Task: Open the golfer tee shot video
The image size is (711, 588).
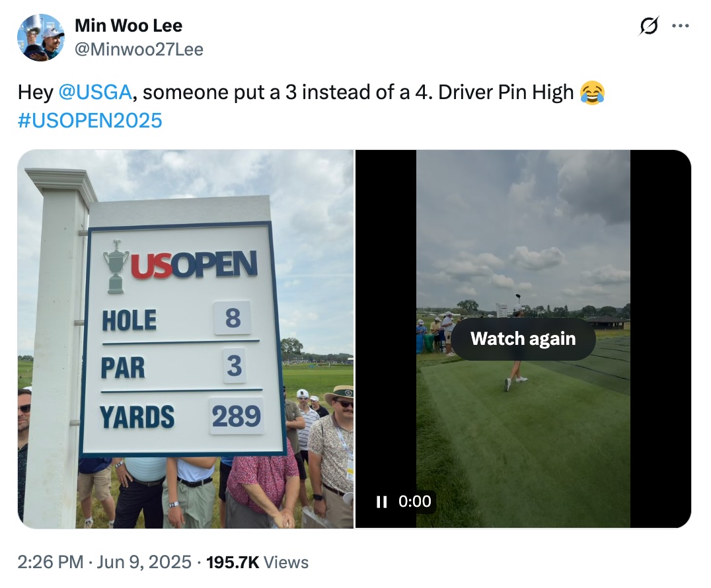Action: pos(523,339)
